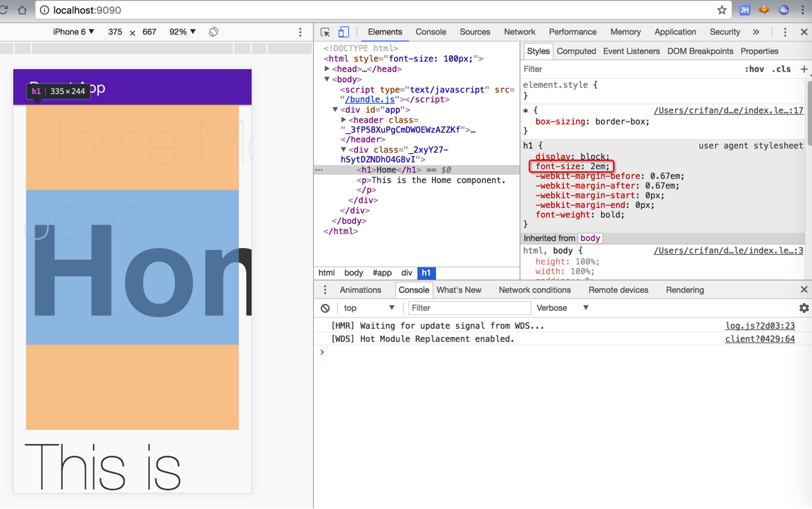Click the device width field 375

(x=115, y=32)
